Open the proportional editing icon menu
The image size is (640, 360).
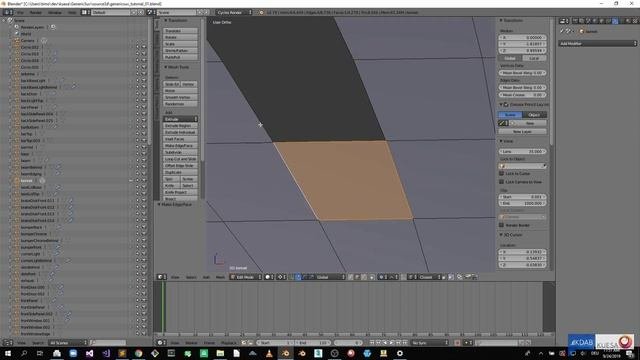382,277
